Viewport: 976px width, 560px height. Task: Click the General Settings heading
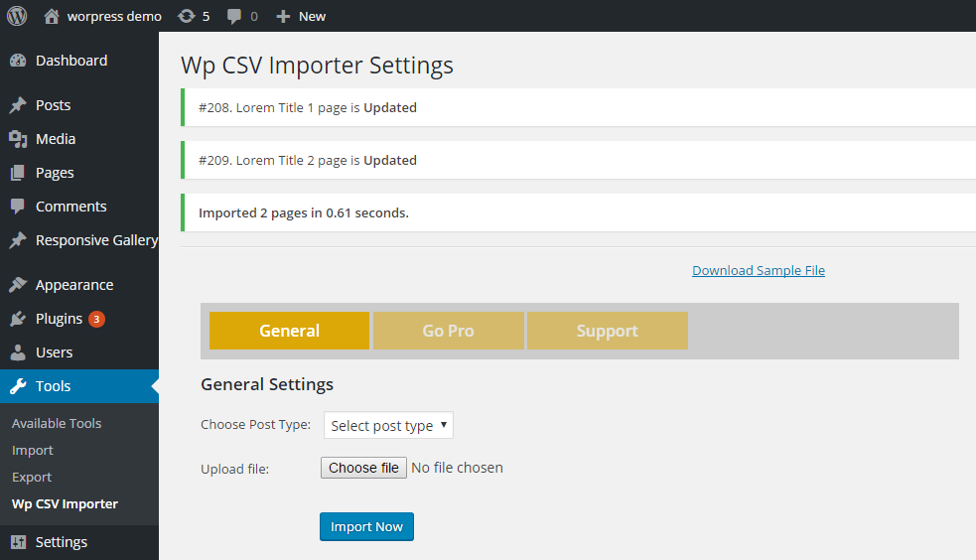(267, 384)
